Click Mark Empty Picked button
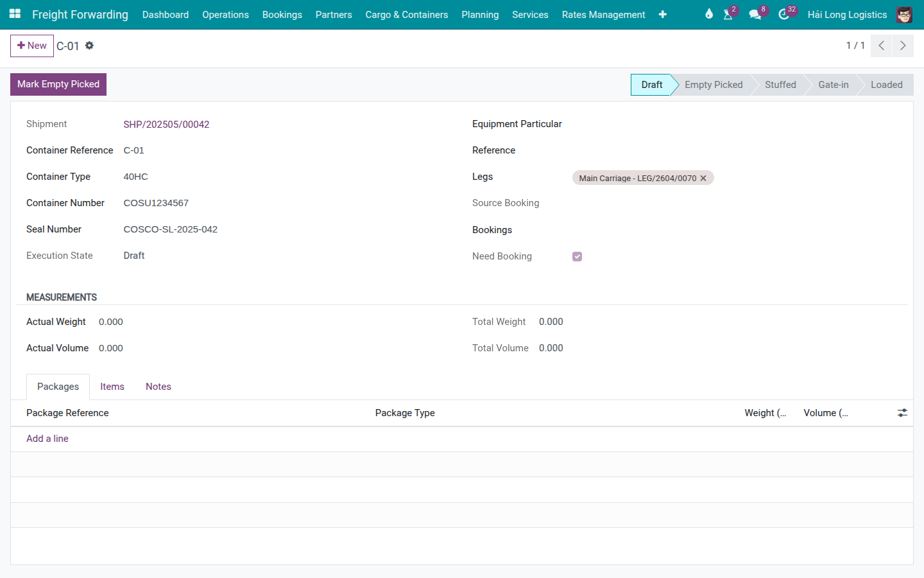Image resolution: width=924 pixels, height=578 pixels. click(x=58, y=84)
